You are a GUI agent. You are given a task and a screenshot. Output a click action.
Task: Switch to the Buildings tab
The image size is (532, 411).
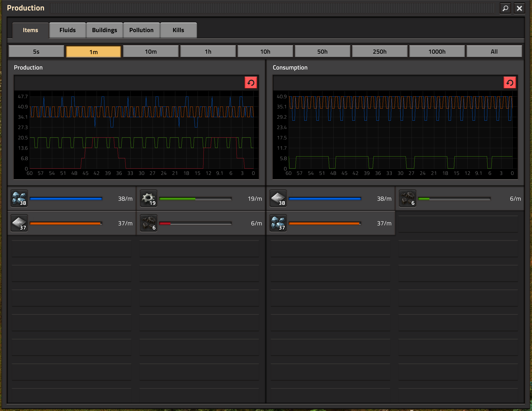(104, 30)
